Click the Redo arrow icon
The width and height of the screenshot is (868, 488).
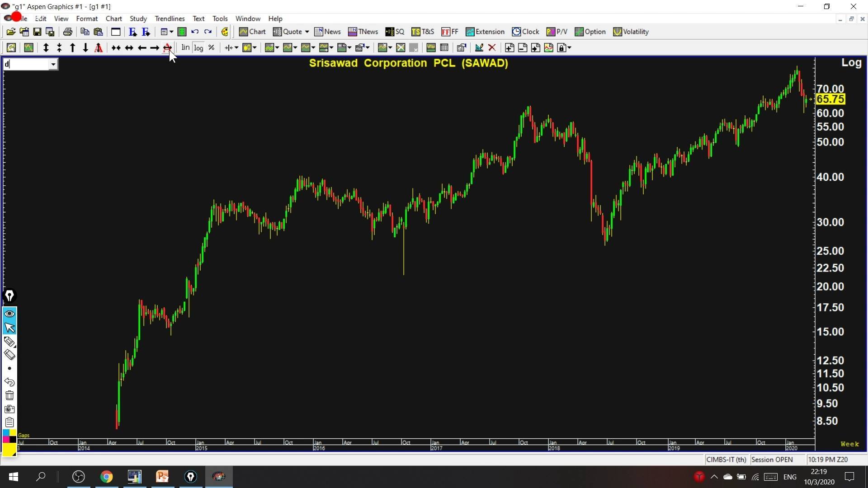[x=208, y=32]
